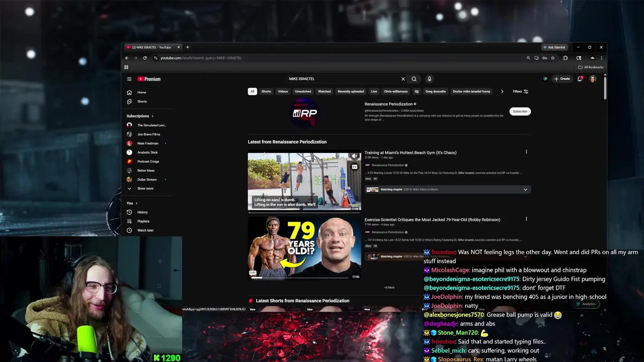Open three-dot menu for Robby Robinson video
644x362 pixels.
coord(526,219)
